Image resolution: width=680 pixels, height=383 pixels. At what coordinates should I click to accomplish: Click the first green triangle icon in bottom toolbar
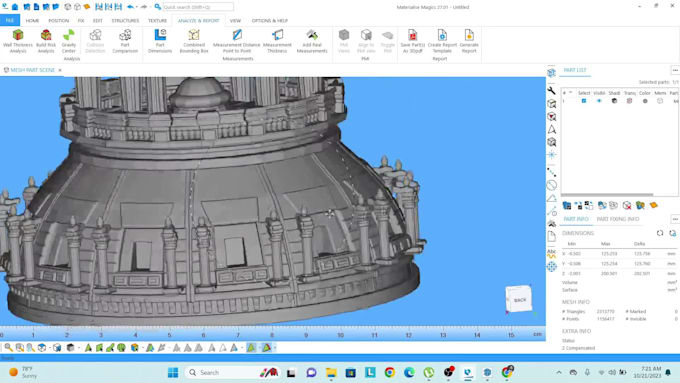click(x=88, y=347)
